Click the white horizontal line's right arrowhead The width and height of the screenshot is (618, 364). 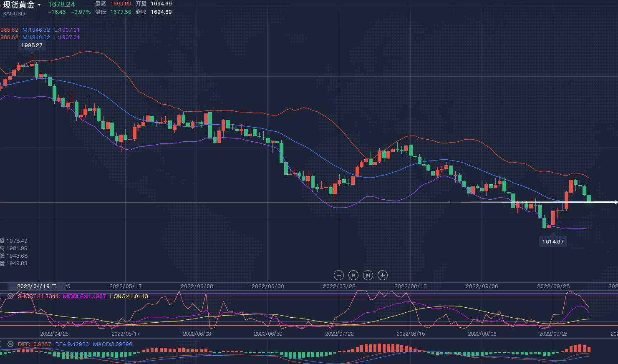tap(615, 202)
